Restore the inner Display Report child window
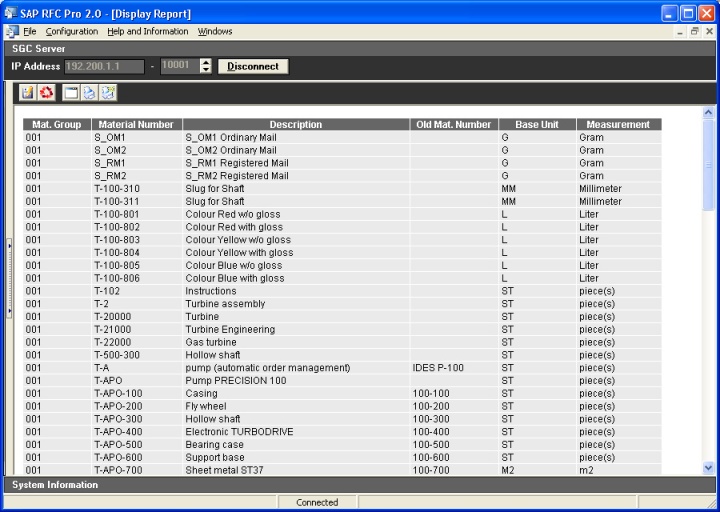720x512 pixels. [694, 32]
